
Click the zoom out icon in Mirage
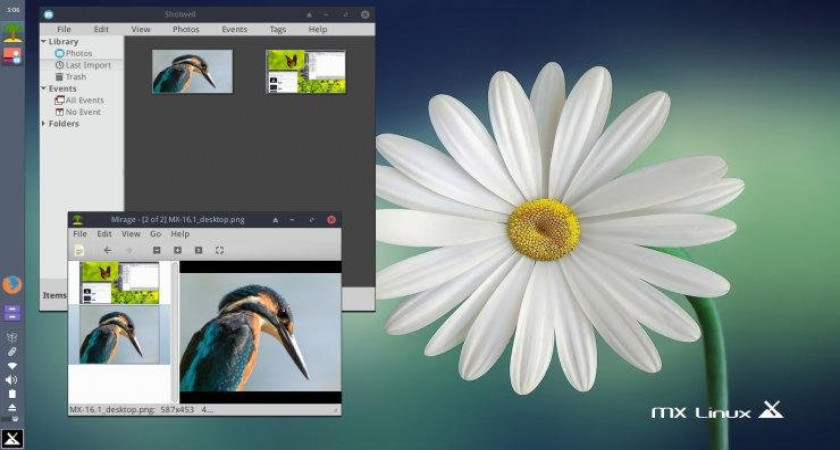click(156, 250)
